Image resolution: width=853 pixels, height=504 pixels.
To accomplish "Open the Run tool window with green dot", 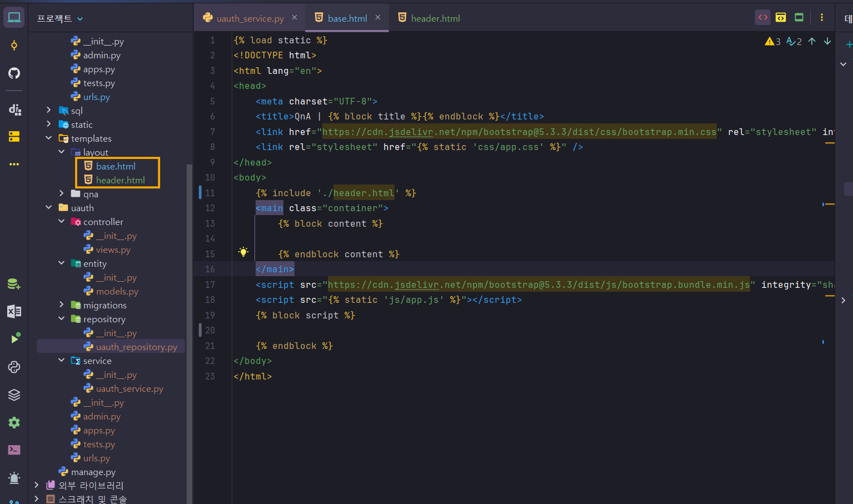I will coord(15,338).
